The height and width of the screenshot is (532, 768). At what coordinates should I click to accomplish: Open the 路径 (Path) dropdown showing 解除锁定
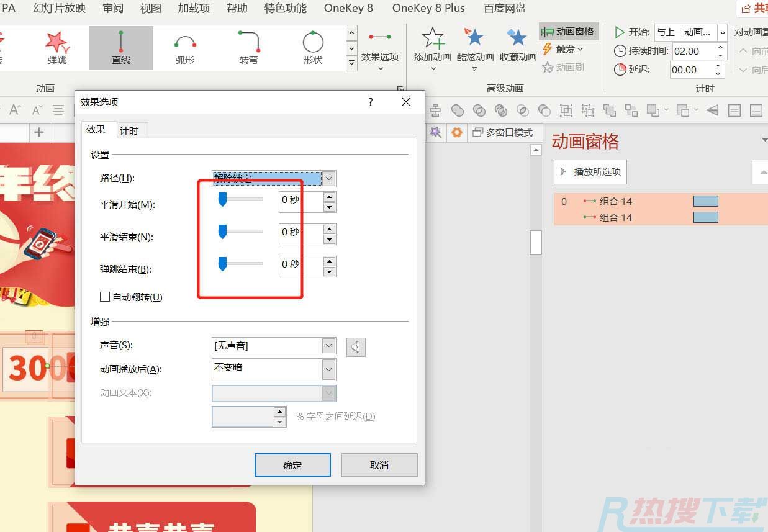(328, 178)
